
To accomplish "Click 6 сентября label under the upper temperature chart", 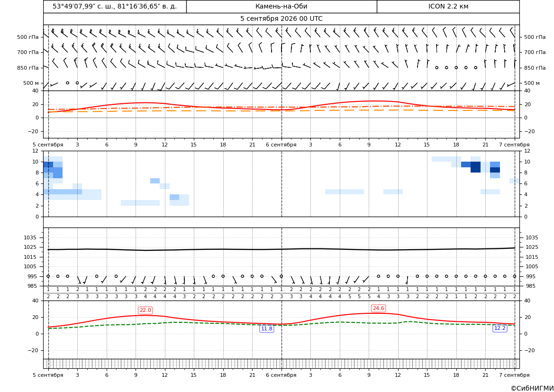I will click(281, 145).
